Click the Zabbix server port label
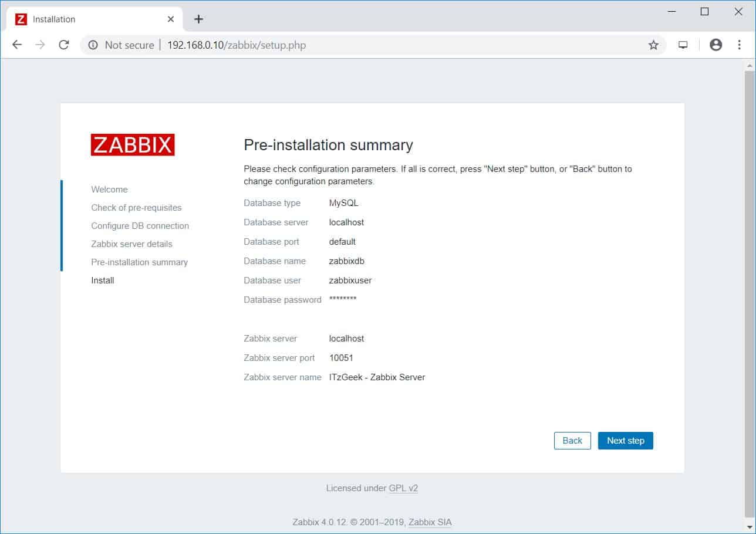This screenshot has height=534, width=756. pos(279,358)
